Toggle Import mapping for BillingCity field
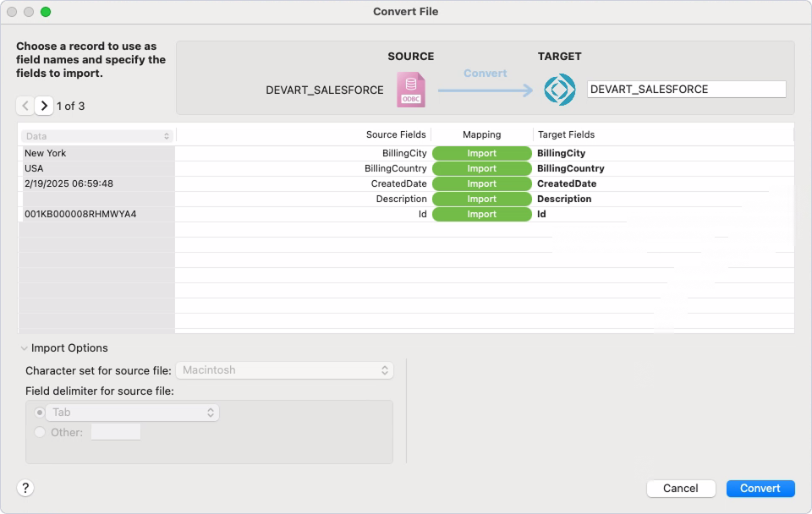Image resolution: width=812 pixels, height=514 pixels. 481,153
